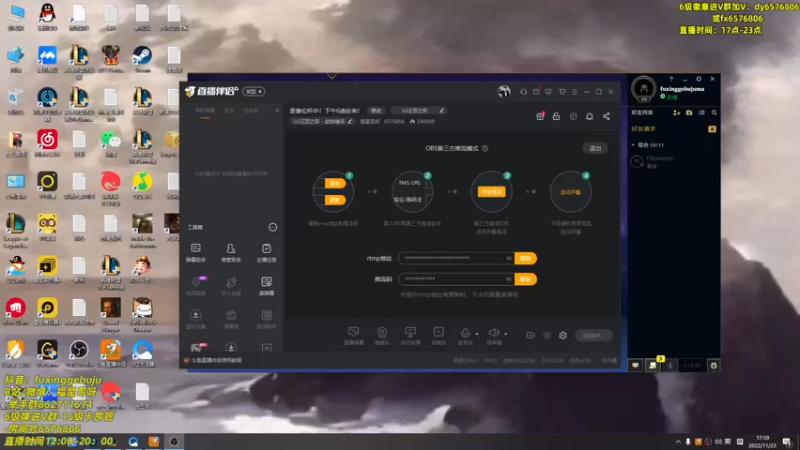The width and height of the screenshot is (800, 450).
Task: Open the gift box icon with red badge
Action: 540,116
